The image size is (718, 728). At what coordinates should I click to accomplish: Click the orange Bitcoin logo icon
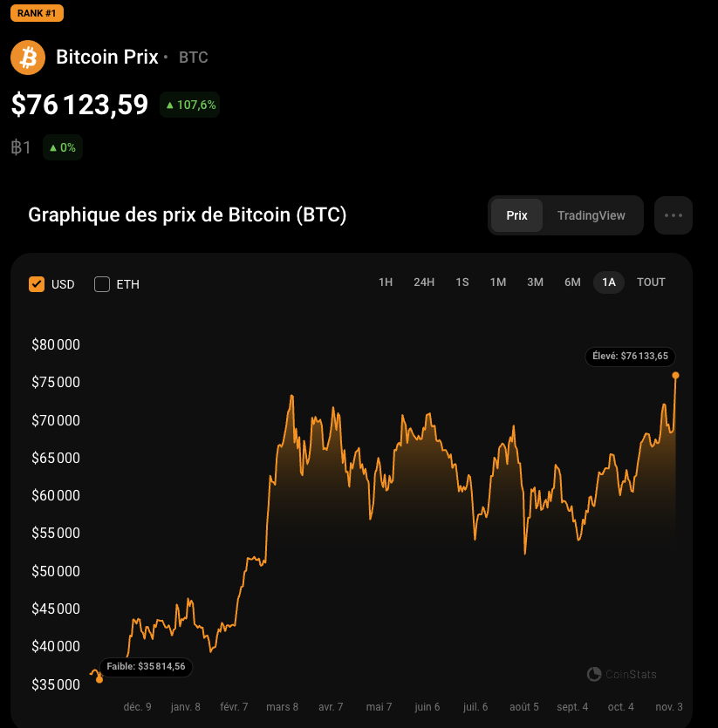(x=28, y=58)
